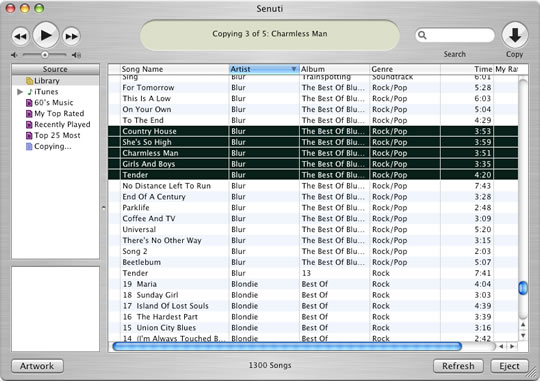Select the song Coffee And TV

click(x=313, y=218)
